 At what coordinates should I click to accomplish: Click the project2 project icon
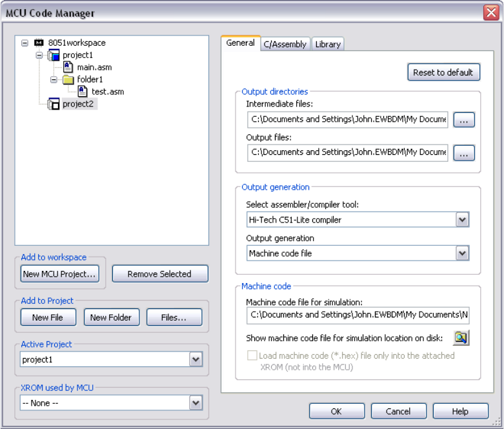[54, 104]
